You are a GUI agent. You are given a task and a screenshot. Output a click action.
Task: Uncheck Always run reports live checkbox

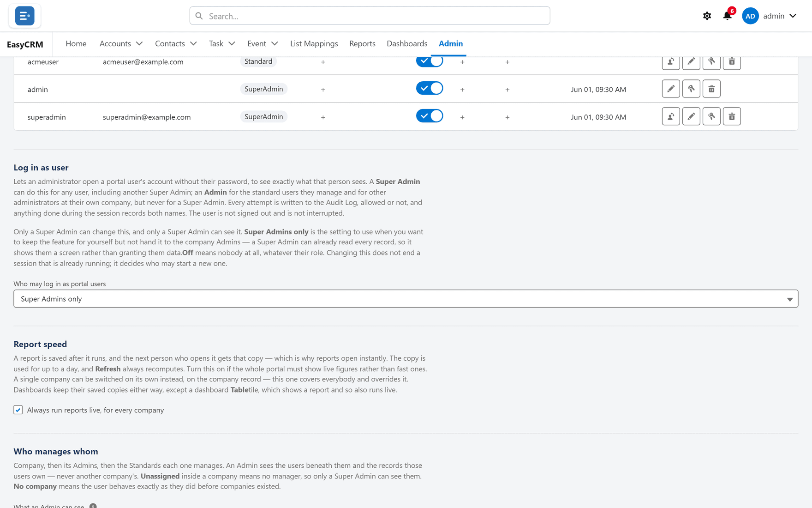tap(18, 410)
